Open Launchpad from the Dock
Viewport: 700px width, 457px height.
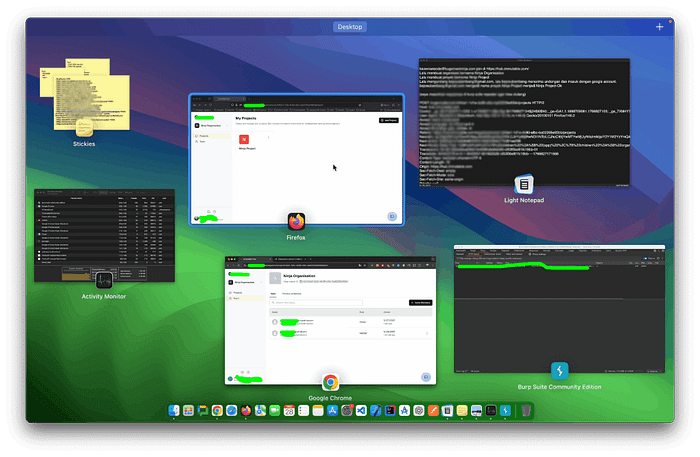[x=188, y=411]
